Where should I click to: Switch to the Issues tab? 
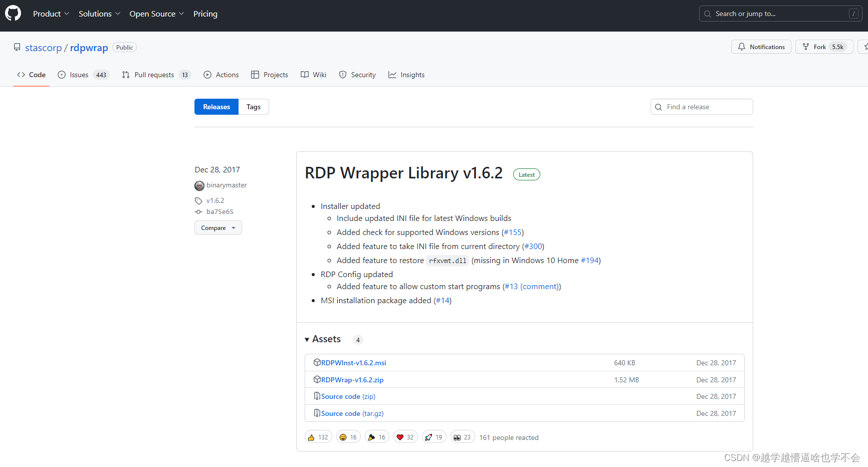[83, 75]
